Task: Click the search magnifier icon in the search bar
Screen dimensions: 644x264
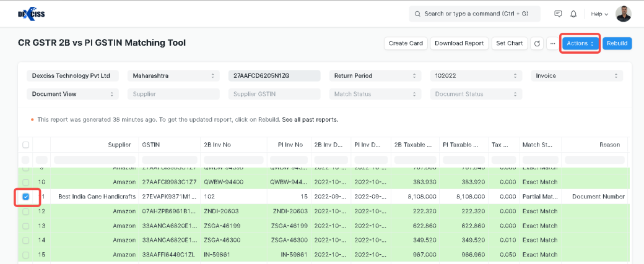Action: 418,14
